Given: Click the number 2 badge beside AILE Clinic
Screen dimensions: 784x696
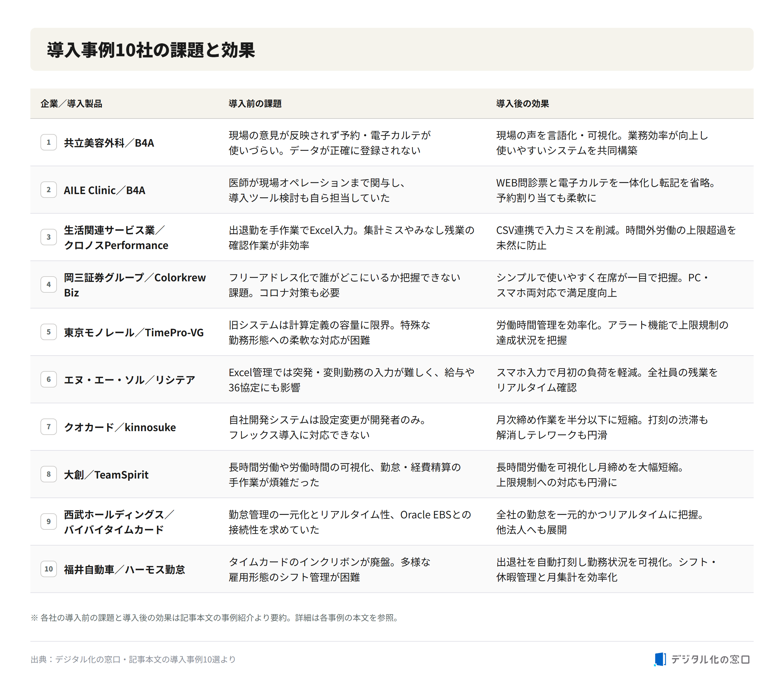Looking at the screenshot, I should pyautogui.click(x=49, y=190).
